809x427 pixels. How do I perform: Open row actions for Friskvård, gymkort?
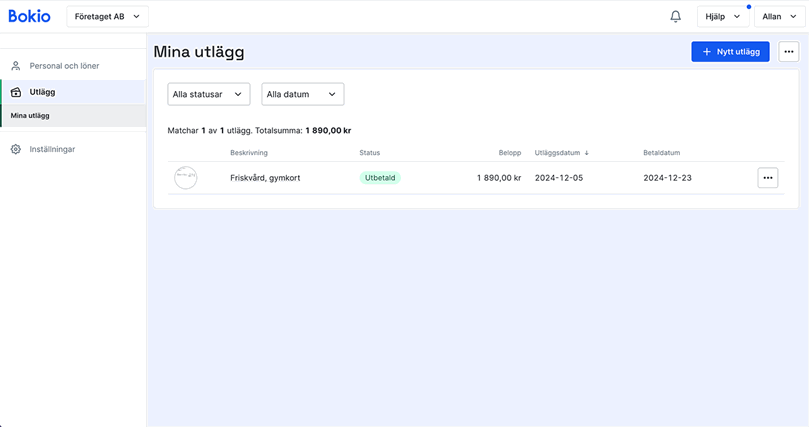tap(767, 178)
